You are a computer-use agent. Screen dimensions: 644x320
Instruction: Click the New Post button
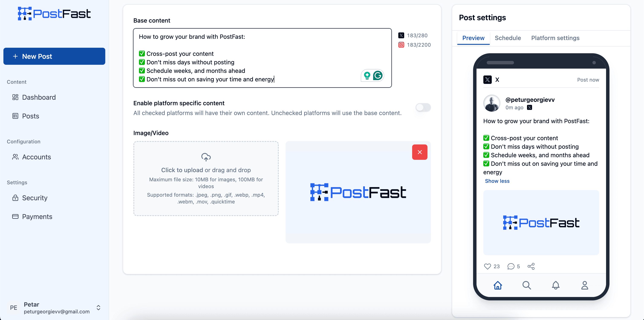tap(55, 56)
